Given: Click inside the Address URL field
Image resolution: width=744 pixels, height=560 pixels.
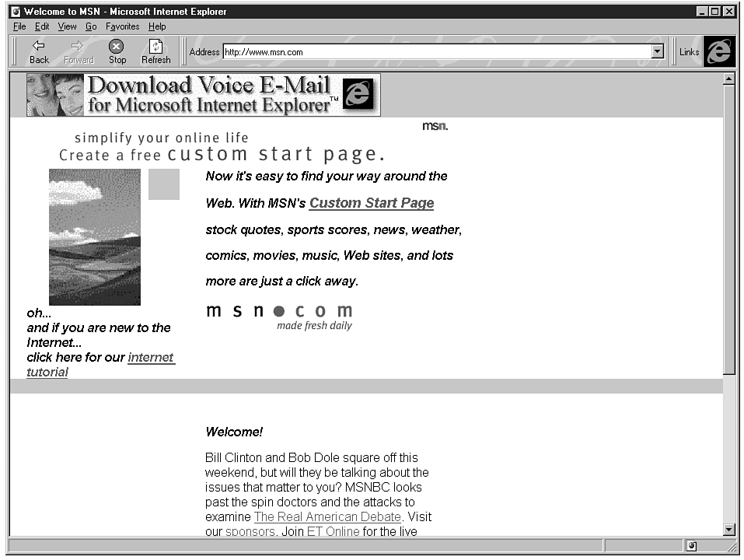Looking at the screenshot, I should [x=435, y=52].
